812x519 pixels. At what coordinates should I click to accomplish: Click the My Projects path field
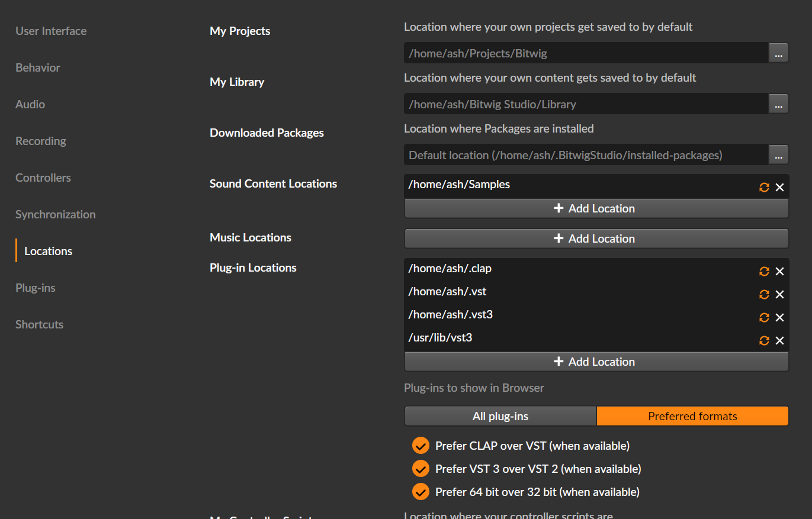585,53
